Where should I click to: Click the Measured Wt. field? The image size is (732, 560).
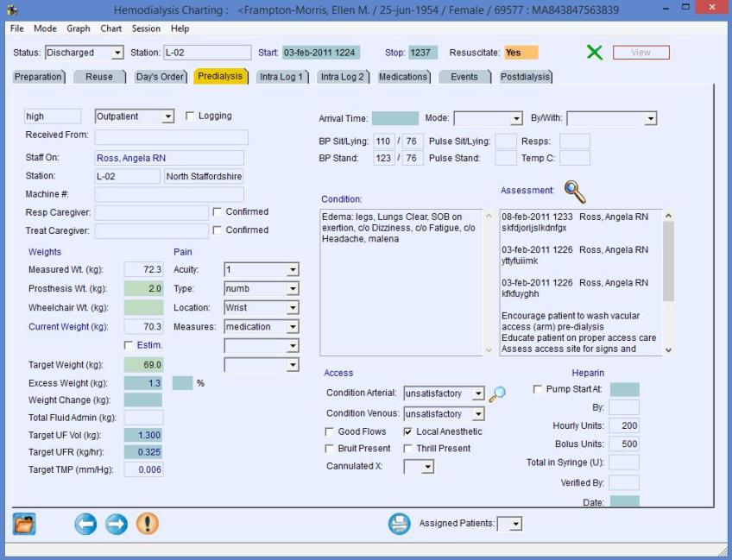click(x=144, y=270)
